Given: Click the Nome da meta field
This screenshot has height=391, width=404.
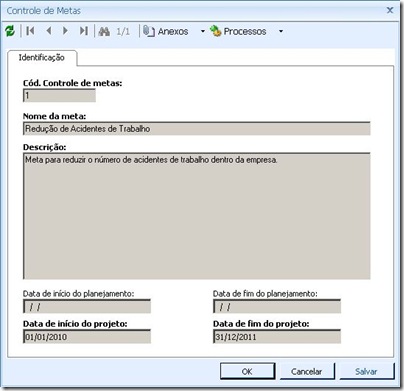Looking at the screenshot, I should pos(197,128).
